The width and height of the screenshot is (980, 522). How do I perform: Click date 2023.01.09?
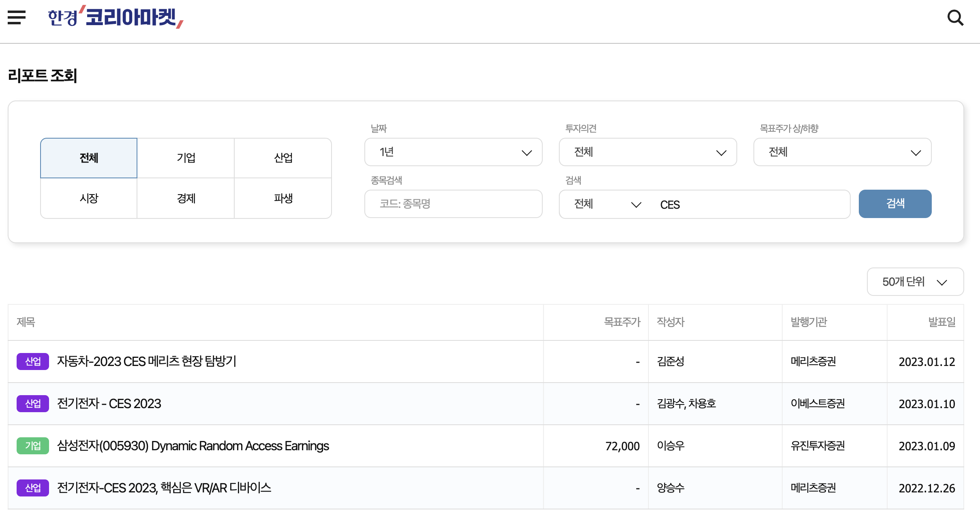point(927,446)
